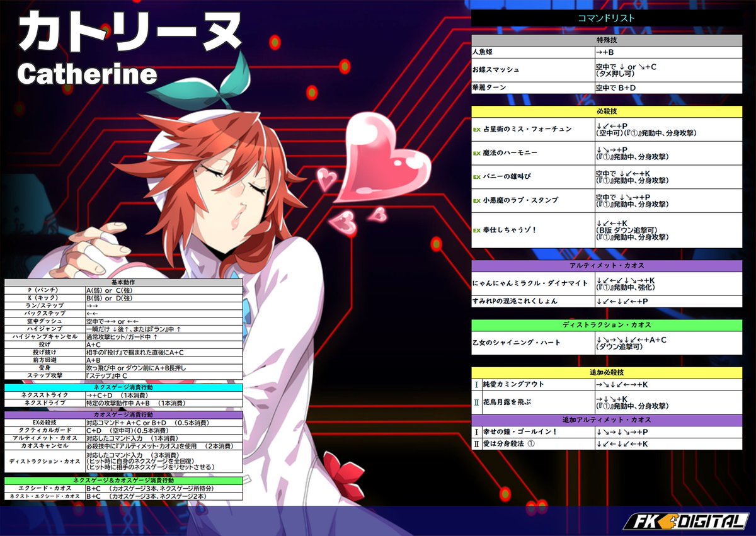Click the ネクスドライブ row label
The image size is (756, 536).
[45, 402]
